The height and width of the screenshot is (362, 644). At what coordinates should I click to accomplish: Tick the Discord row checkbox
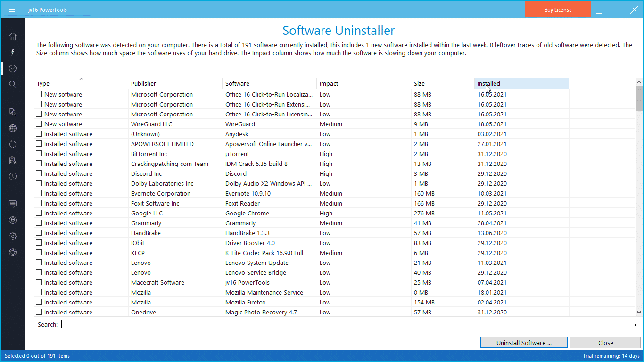pyautogui.click(x=39, y=173)
